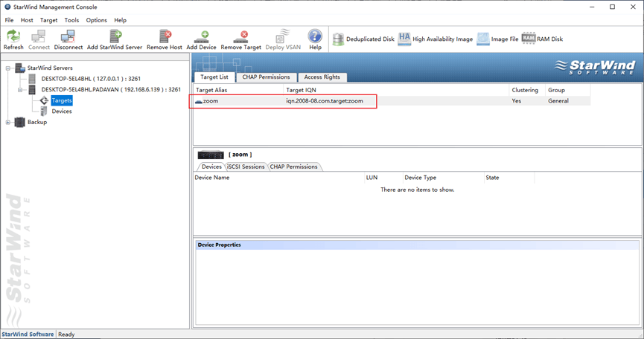Click StarWind Software in status bar
The height and width of the screenshot is (339, 644).
click(x=28, y=335)
